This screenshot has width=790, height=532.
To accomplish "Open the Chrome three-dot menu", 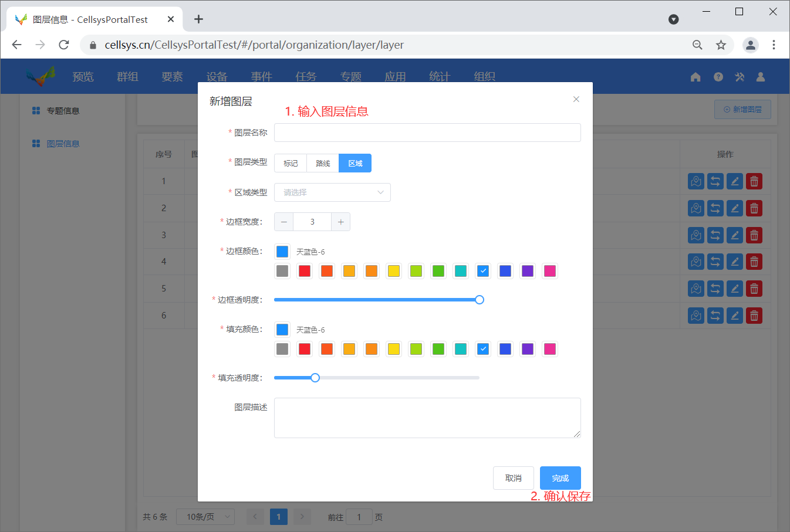I will [774, 45].
